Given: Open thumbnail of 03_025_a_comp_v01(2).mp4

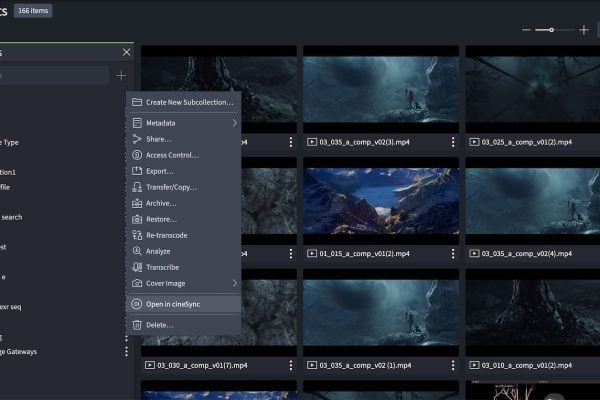Looking at the screenshot, I should (x=533, y=89).
